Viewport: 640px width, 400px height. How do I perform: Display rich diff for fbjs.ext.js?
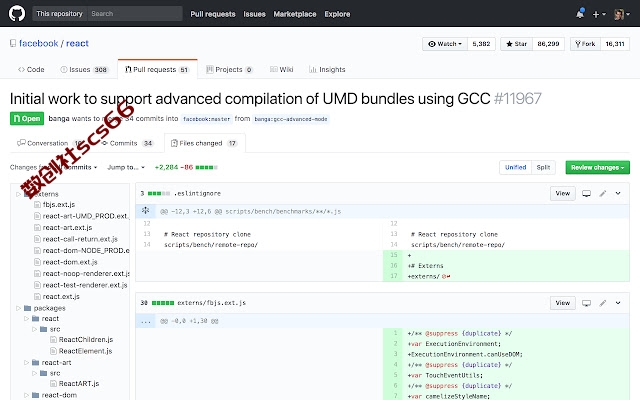point(586,303)
